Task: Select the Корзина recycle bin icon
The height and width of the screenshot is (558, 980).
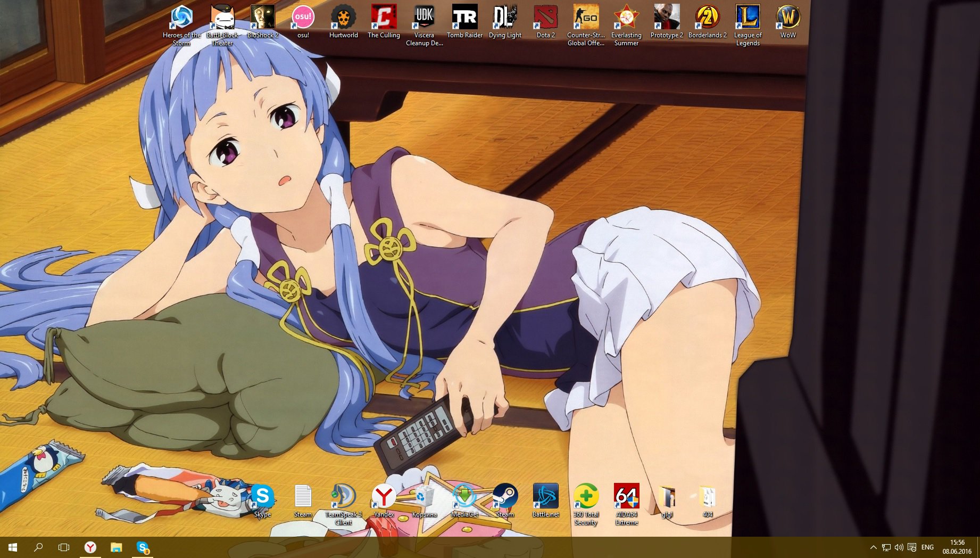Action: pyautogui.click(x=424, y=500)
